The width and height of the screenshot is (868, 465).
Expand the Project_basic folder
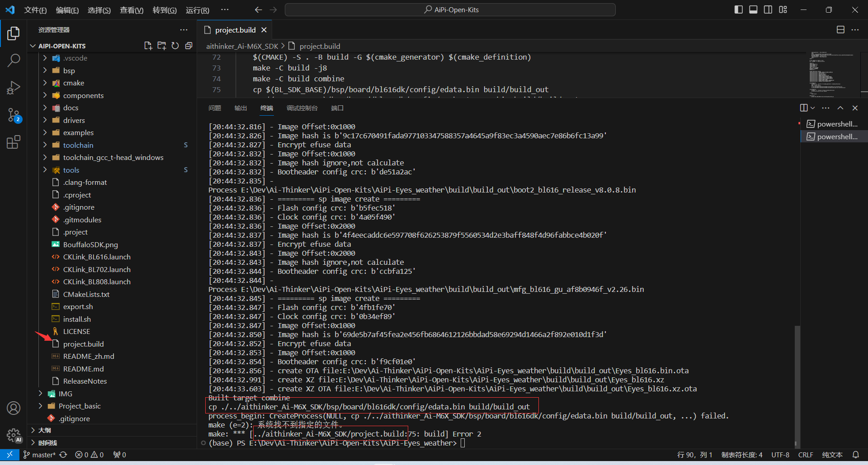pos(40,406)
